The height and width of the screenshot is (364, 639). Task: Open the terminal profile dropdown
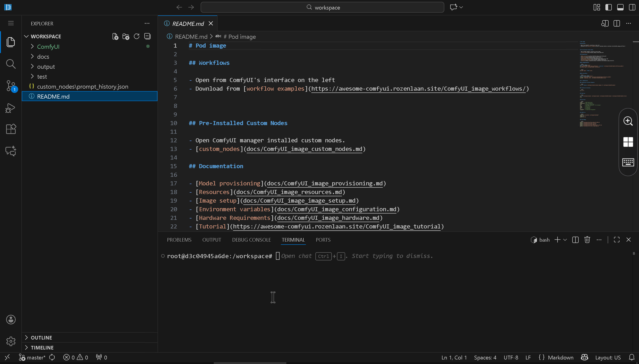pos(565,240)
